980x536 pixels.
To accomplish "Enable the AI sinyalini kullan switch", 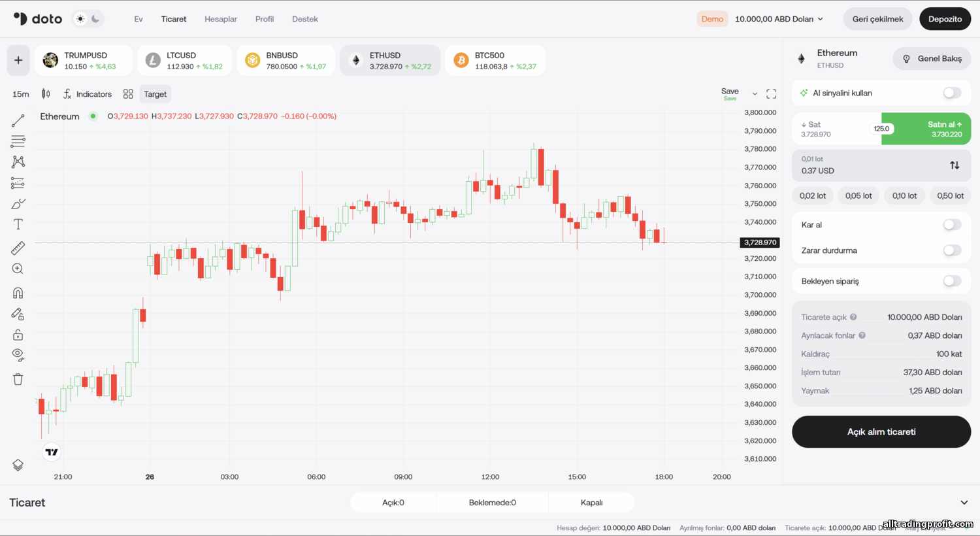I will [952, 93].
